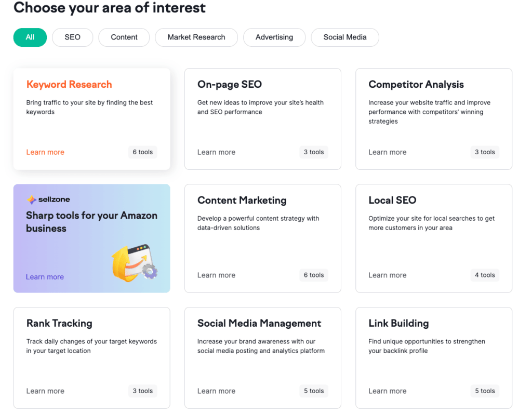Viewport: 532px width, 414px height.
Task: Click the 6 tools badge in Content Marketing
Action: (x=314, y=275)
